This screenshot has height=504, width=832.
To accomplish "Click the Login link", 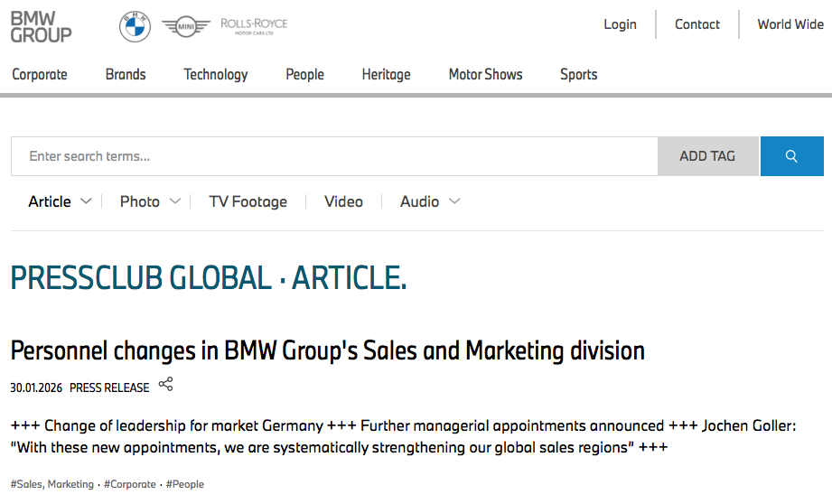I will 620,24.
